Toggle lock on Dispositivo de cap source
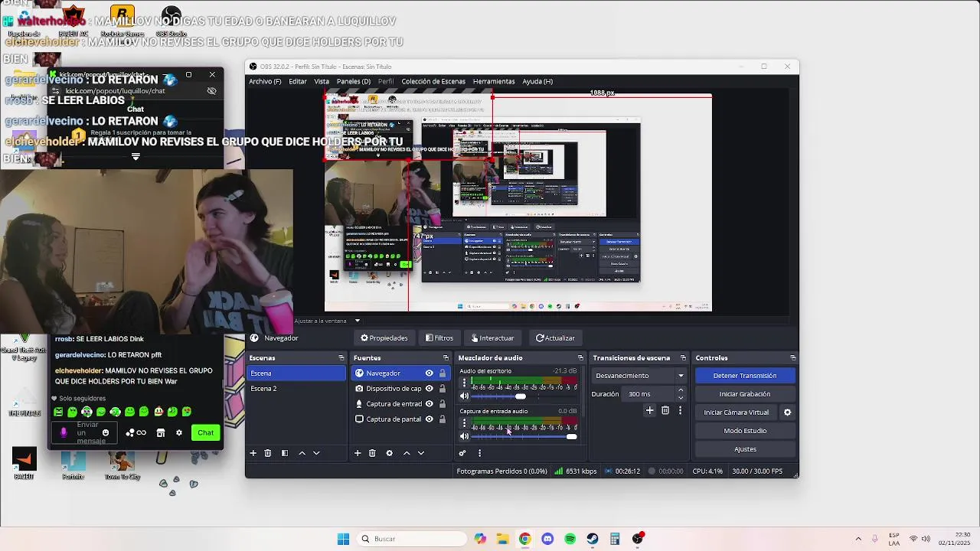 click(442, 389)
